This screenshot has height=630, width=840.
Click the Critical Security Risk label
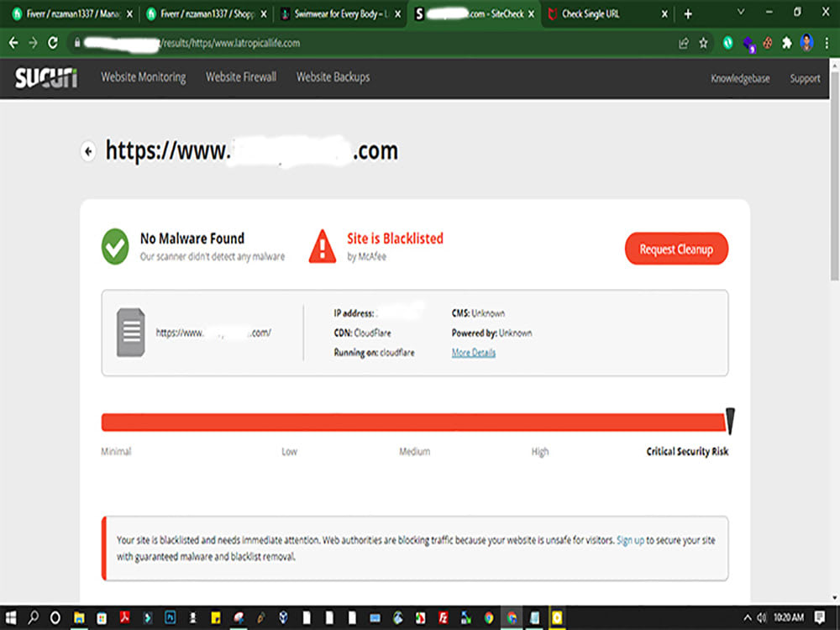click(x=687, y=452)
